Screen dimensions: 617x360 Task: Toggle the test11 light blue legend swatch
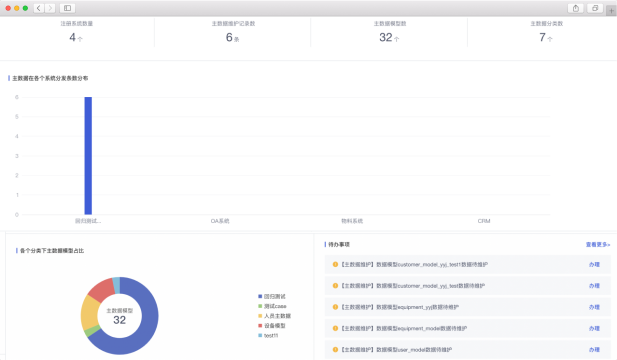260,336
